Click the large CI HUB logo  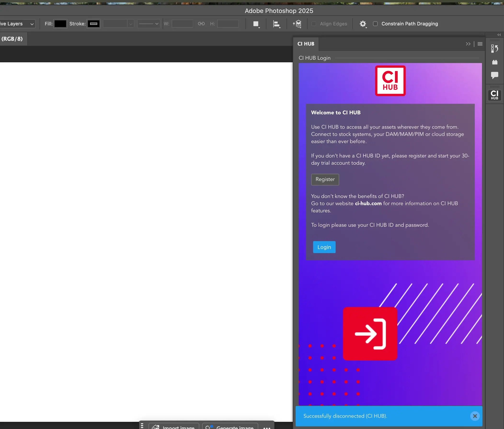390,81
